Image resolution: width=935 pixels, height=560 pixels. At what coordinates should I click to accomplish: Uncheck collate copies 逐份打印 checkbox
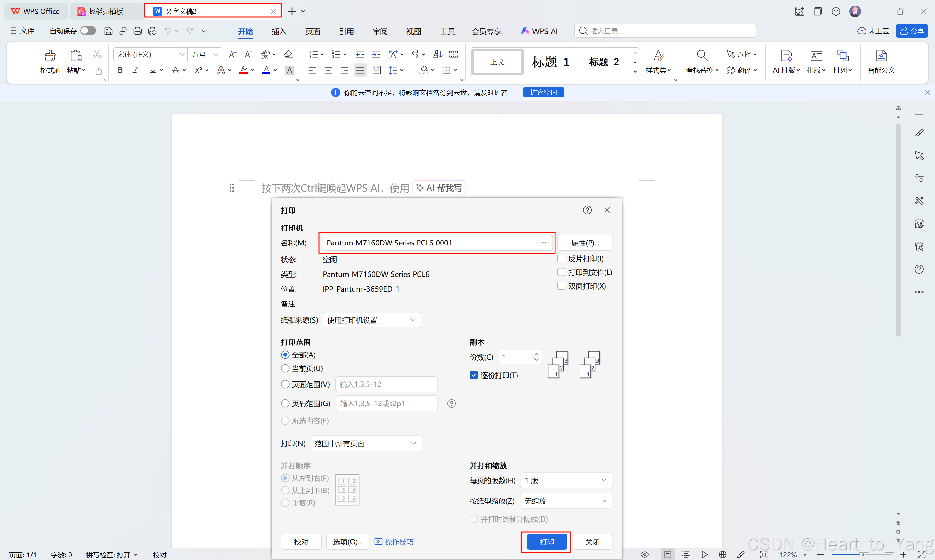(x=474, y=375)
